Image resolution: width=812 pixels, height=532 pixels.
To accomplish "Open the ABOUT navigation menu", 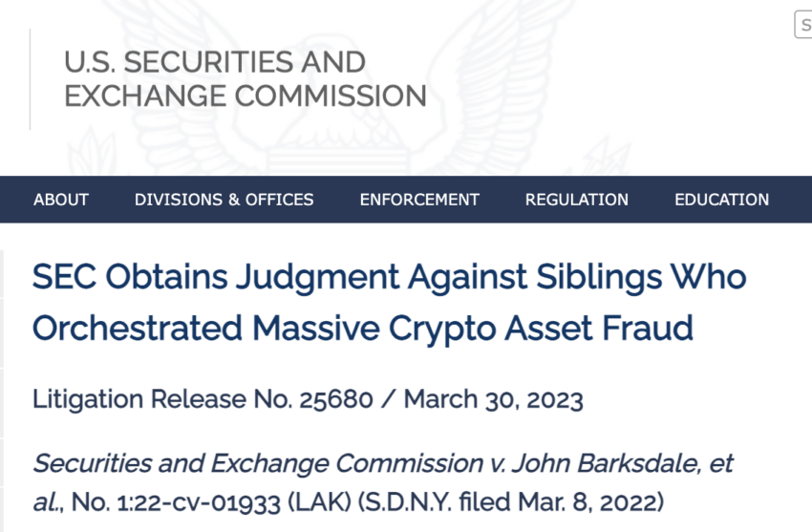I will point(61,200).
